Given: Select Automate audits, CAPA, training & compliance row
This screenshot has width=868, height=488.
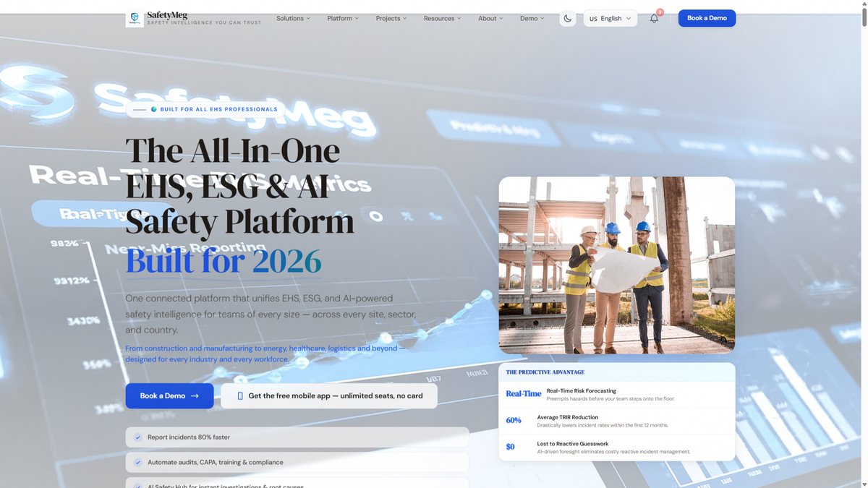Looking at the screenshot, I should tap(297, 462).
